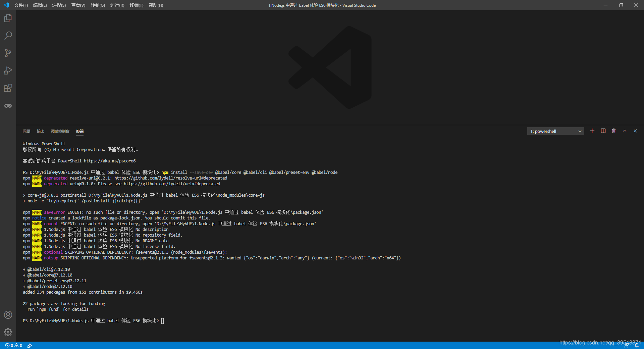Click the gamepad icon in activity bar

pyautogui.click(x=8, y=106)
